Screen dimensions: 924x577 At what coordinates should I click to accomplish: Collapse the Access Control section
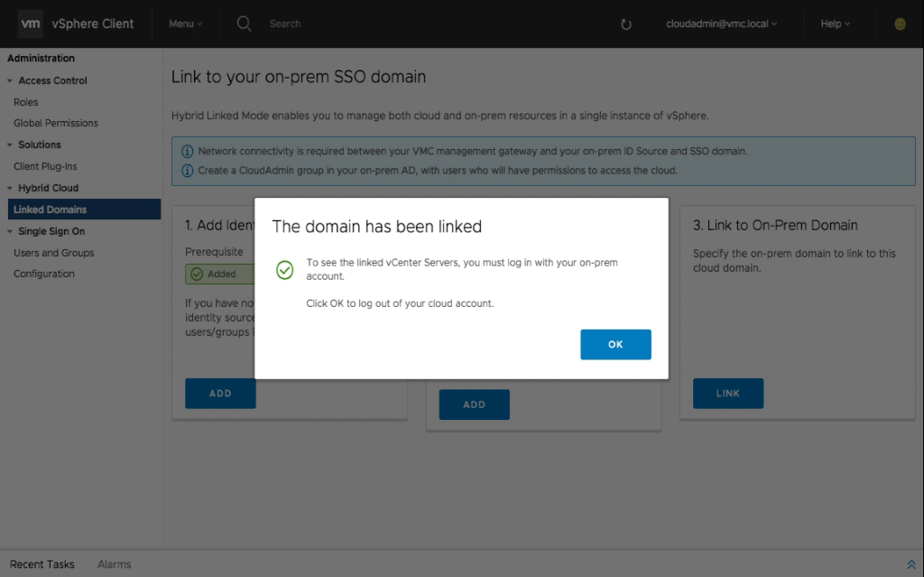point(9,81)
